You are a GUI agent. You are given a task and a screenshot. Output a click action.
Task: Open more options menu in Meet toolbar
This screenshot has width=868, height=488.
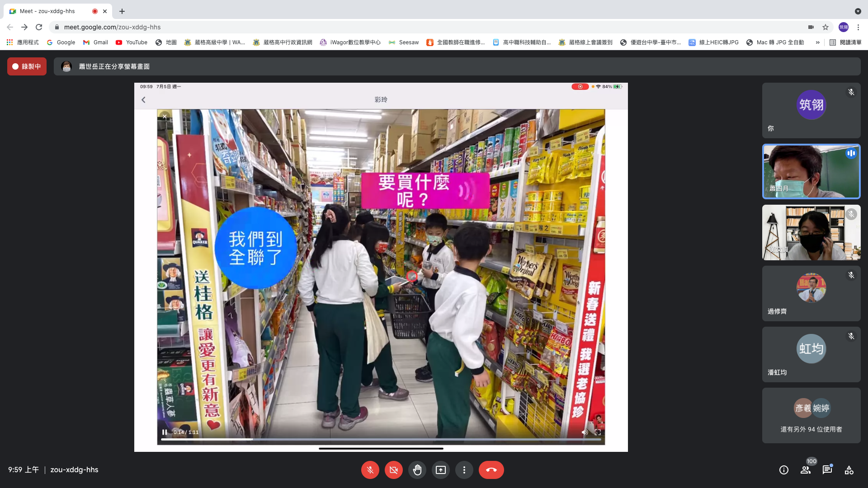click(x=464, y=470)
